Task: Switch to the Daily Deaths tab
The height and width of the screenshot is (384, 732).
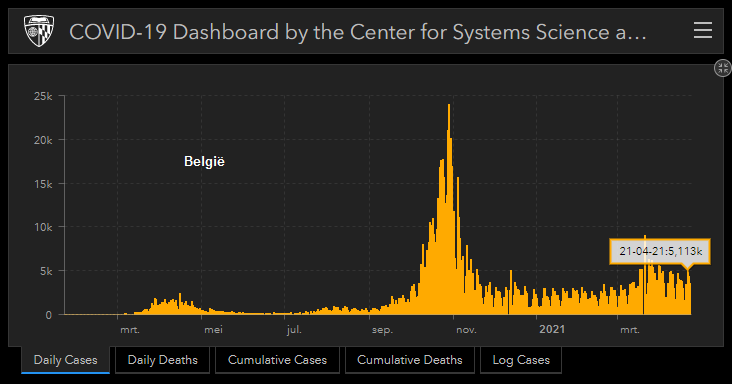Action: click(x=162, y=360)
